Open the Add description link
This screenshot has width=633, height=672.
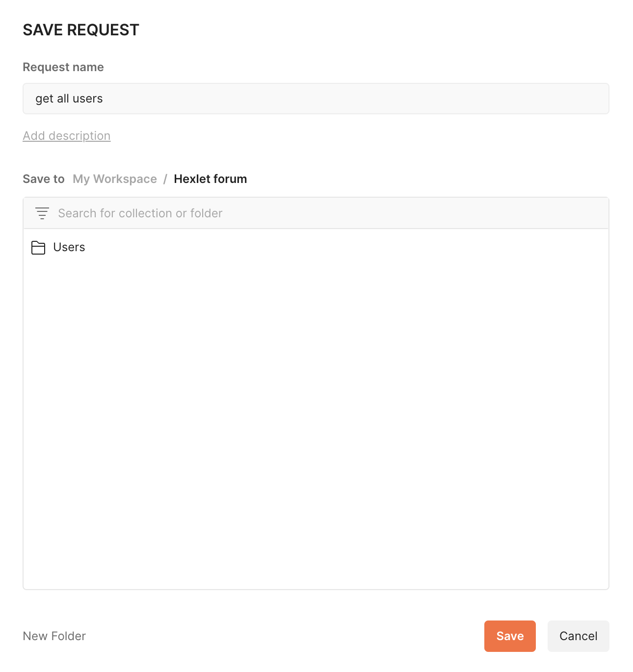click(x=67, y=136)
